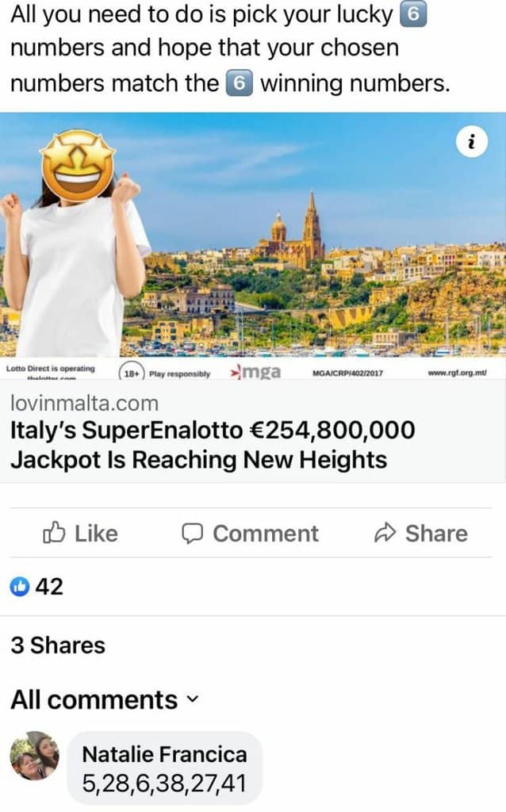Open Natalie Francica's profile picture
The height and width of the screenshot is (812, 506).
[x=34, y=756]
